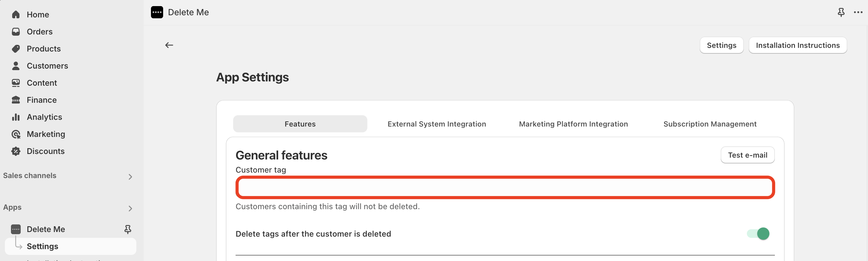Expand the Apps section chevron
This screenshot has height=261, width=868.
tap(130, 208)
